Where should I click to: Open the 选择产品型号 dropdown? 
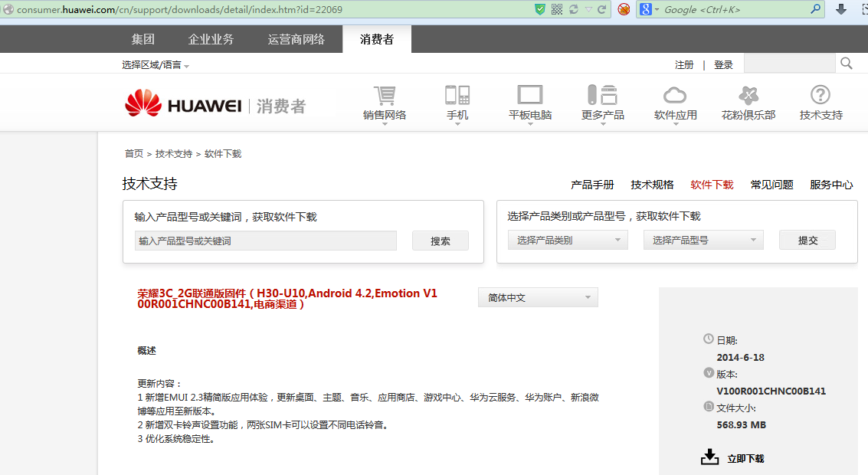[703, 240]
